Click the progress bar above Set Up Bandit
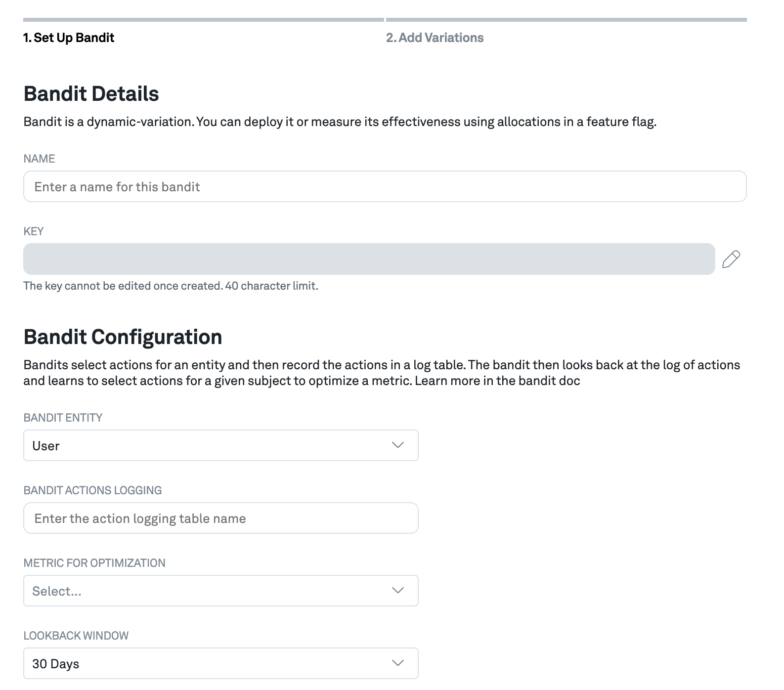This screenshot has height=690, width=784. click(203, 20)
